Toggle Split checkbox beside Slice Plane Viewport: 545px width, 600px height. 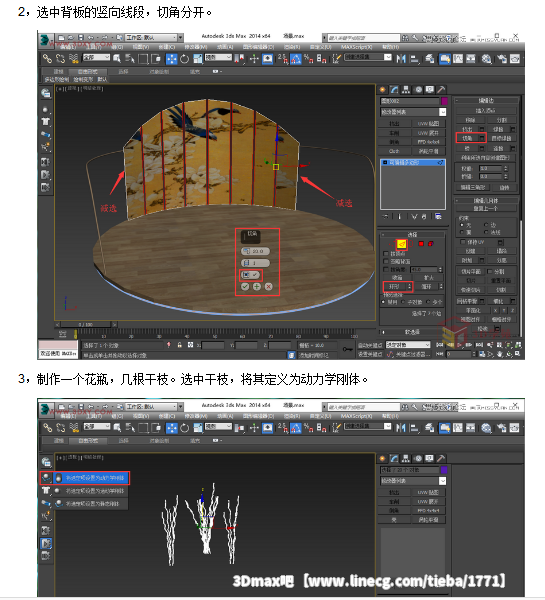click(489, 271)
